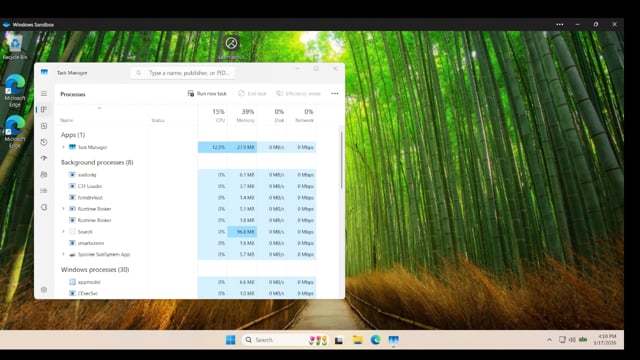This screenshot has width=640, height=360.
Task: Click the tulips search highlight icon in taskbar
Action: 318,340
